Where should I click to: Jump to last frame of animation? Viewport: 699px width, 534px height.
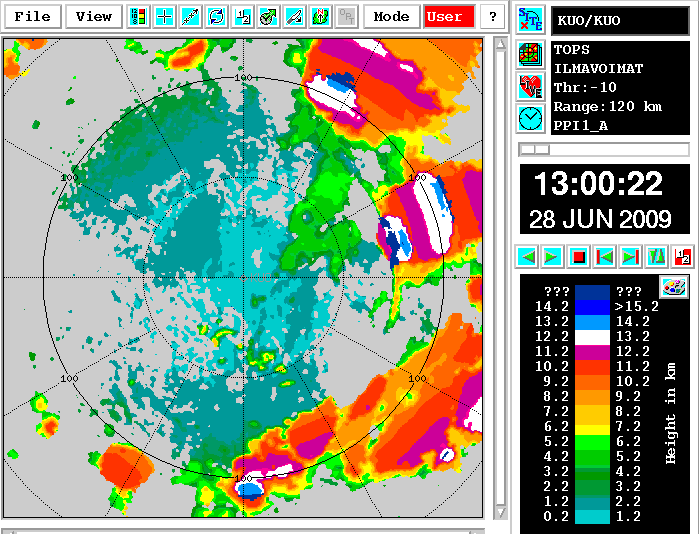click(x=630, y=257)
